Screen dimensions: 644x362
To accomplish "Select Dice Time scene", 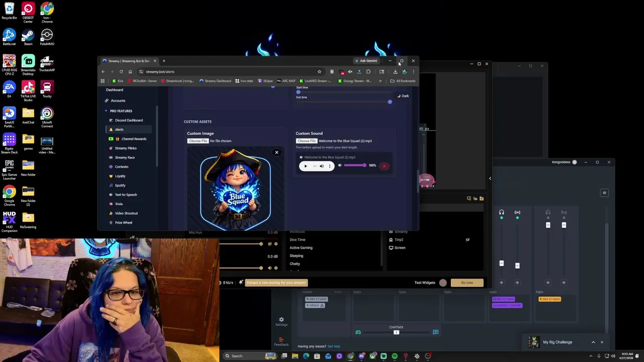I will pos(297,239).
